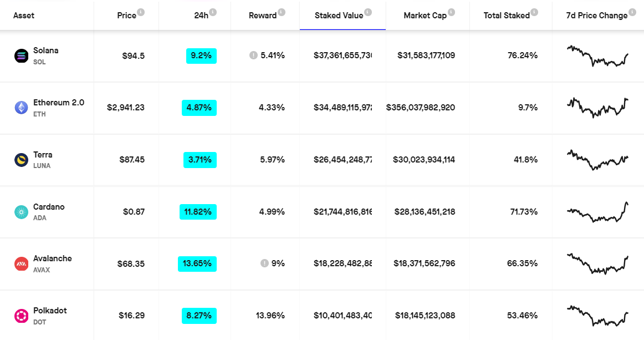Click the Cardano logo icon
This screenshot has height=340, width=644.
click(22, 212)
